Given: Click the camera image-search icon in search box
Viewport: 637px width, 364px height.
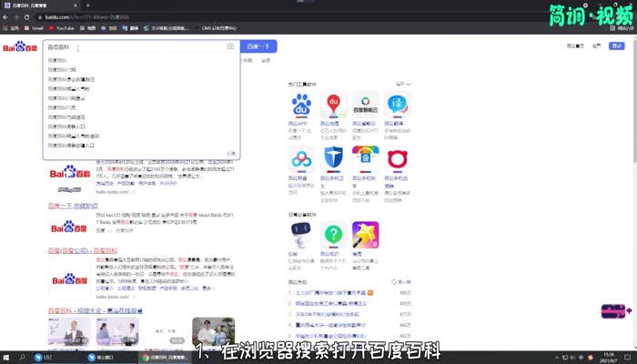Looking at the screenshot, I should (230, 46).
